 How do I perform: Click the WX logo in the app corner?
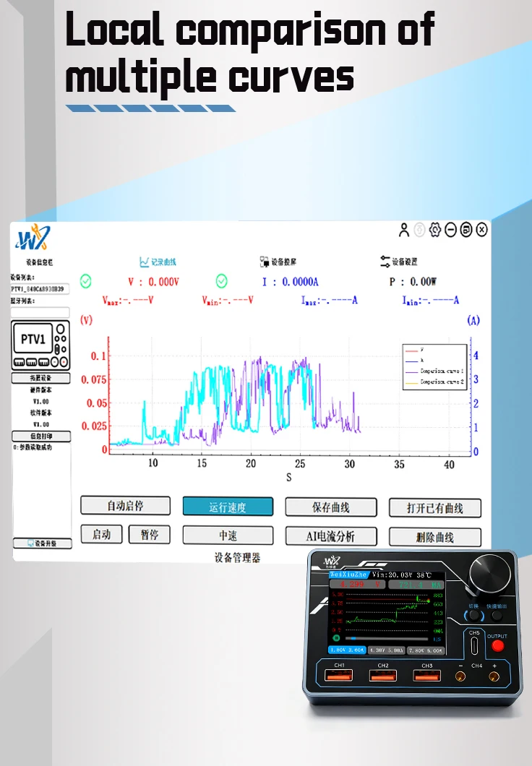[x=33, y=238]
